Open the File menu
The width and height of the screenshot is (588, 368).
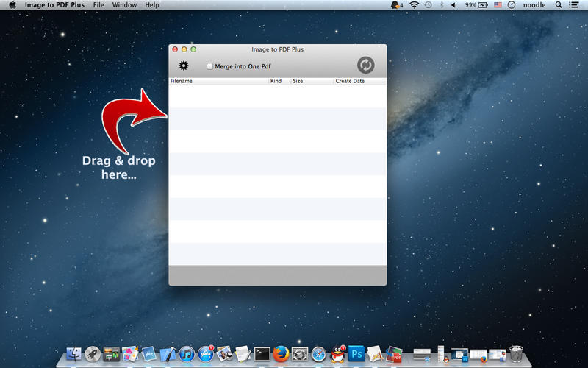[98, 5]
